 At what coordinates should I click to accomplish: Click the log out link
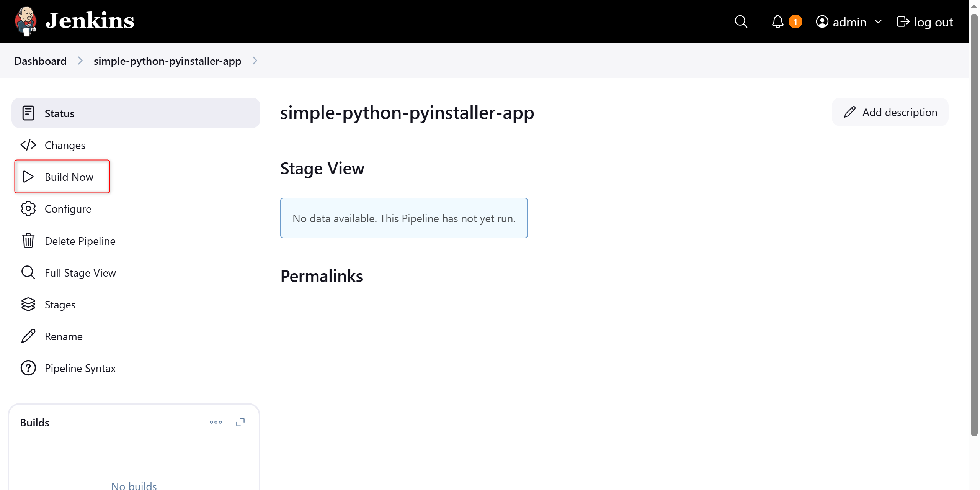click(x=925, y=22)
